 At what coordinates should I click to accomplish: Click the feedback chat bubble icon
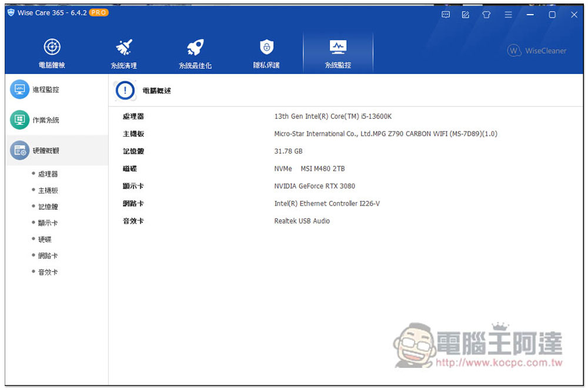[446, 15]
